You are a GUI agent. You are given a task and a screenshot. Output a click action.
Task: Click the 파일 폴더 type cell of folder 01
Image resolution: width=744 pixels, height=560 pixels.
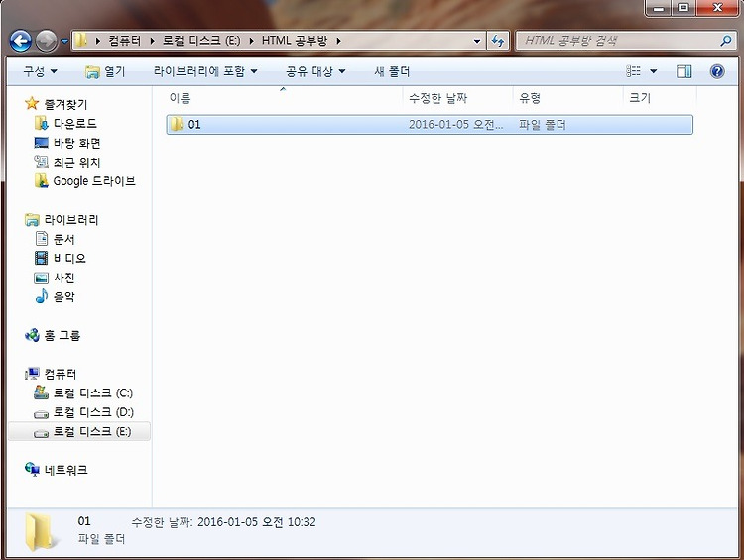tap(543, 125)
